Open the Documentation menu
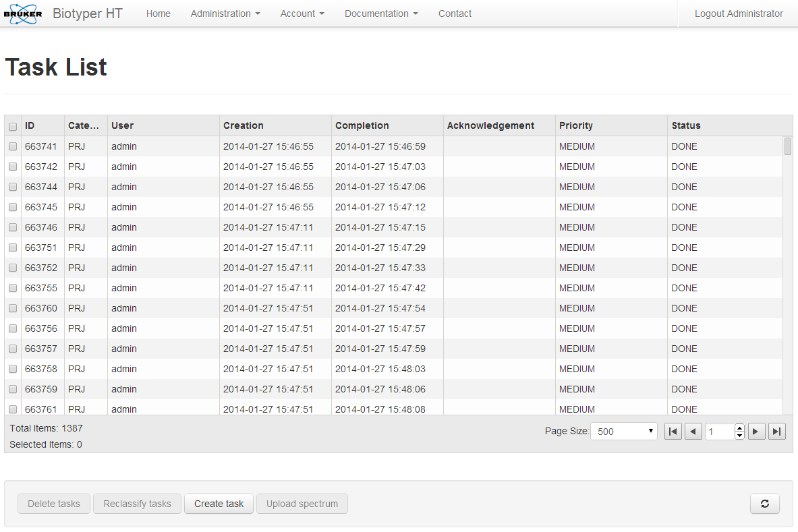The height and width of the screenshot is (532, 798). [381, 13]
